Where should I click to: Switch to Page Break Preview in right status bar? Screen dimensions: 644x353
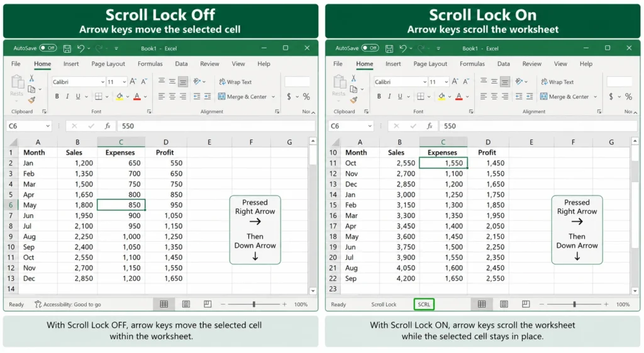tap(526, 304)
